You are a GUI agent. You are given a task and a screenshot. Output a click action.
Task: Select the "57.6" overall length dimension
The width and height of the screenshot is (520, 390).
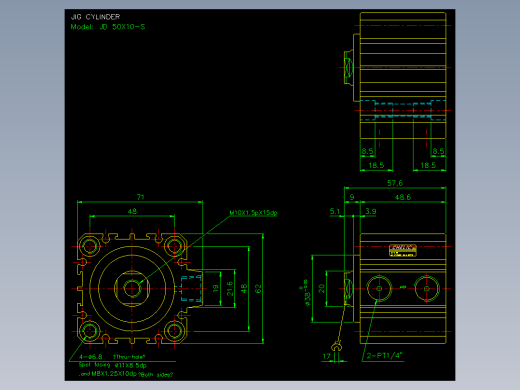point(395,183)
